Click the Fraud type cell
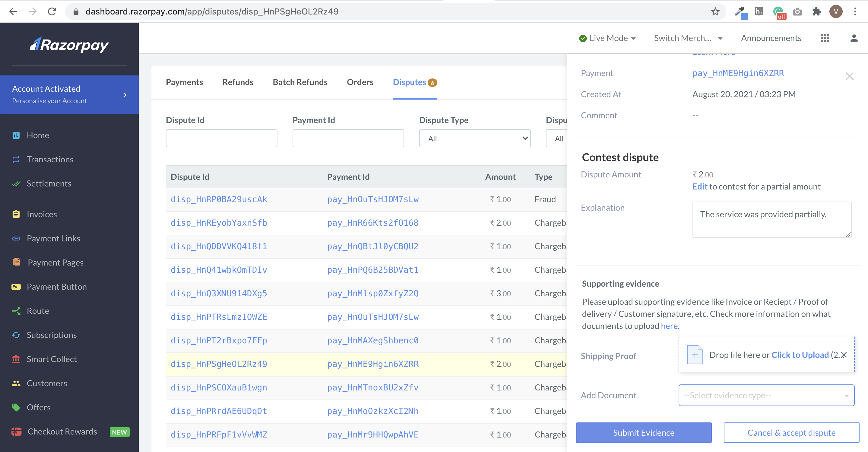The height and width of the screenshot is (452, 868). click(x=545, y=199)
